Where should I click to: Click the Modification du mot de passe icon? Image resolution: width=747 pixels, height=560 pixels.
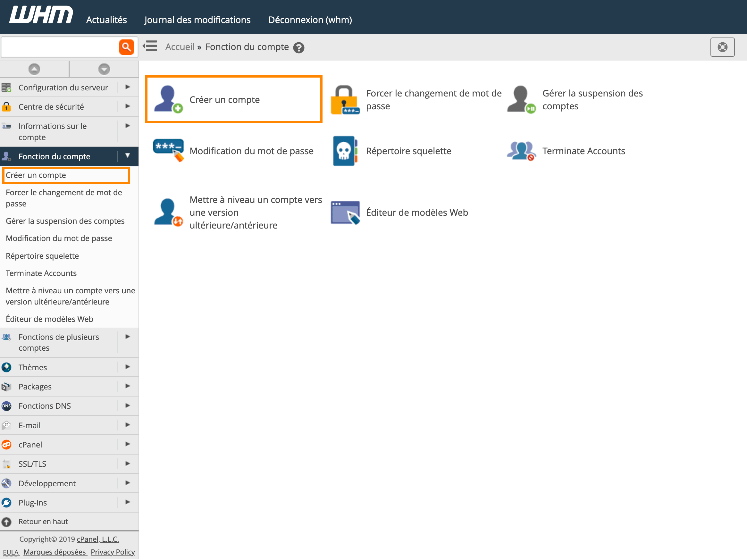[169, 151]
